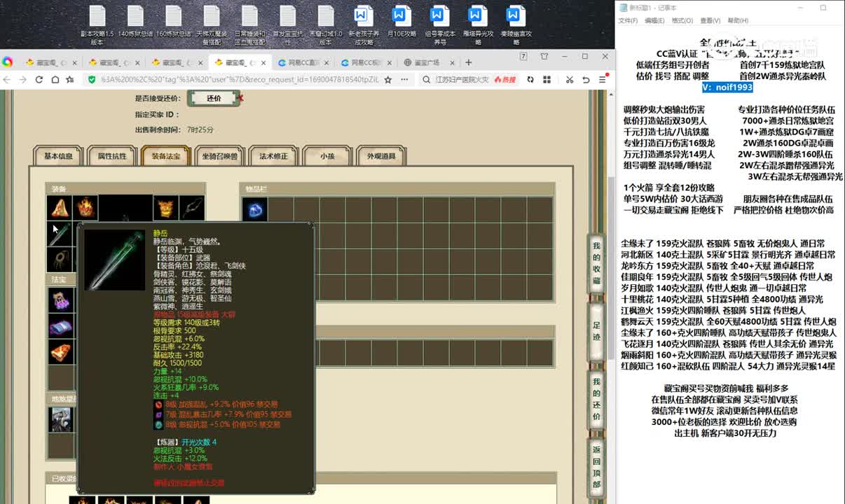The width and height of the screenshot is (845, 504).
Task: Click the browser forward arrow
Action: click(24, 80)
